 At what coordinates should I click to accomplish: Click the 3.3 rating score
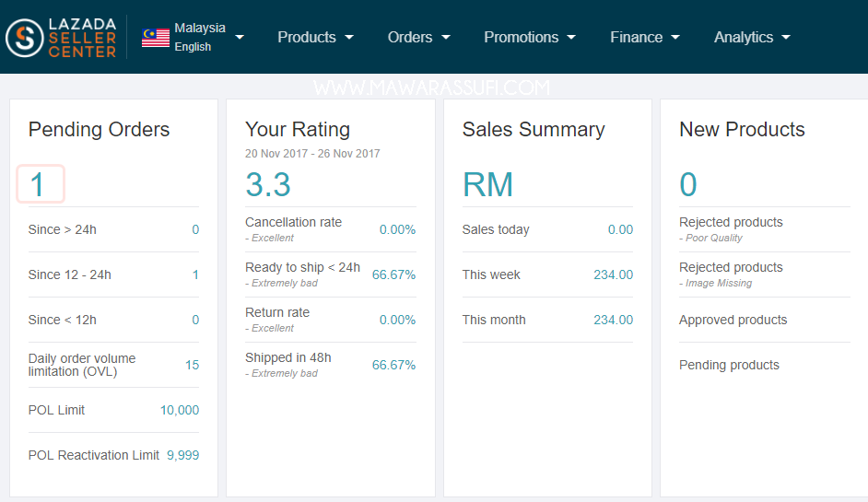[268, 184]
